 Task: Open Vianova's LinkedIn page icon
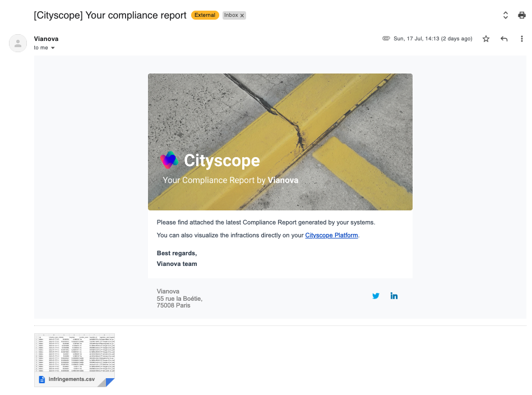click(x=394, y=296)
